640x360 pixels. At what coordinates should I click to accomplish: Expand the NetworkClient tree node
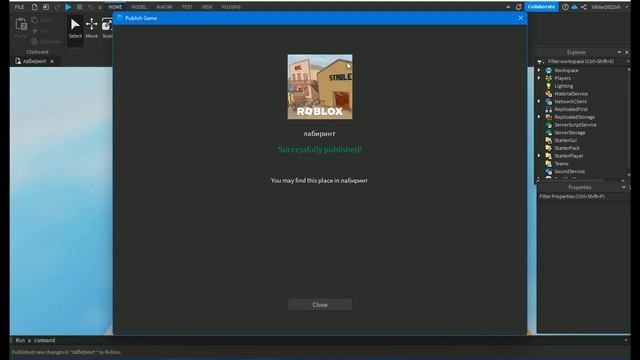[539, 101]
